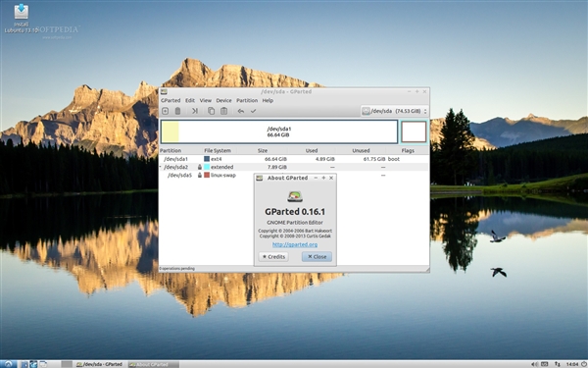The height and width of the screenshot is (368, 588).
Task: Click the Close button in About GParted
Action: tap(317, 257)
